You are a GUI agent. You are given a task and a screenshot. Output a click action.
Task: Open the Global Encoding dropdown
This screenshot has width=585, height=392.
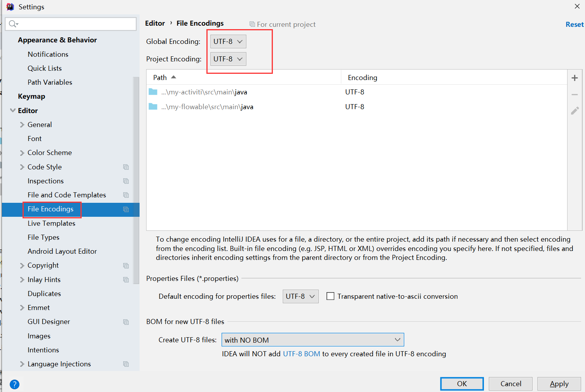point(228,42)
